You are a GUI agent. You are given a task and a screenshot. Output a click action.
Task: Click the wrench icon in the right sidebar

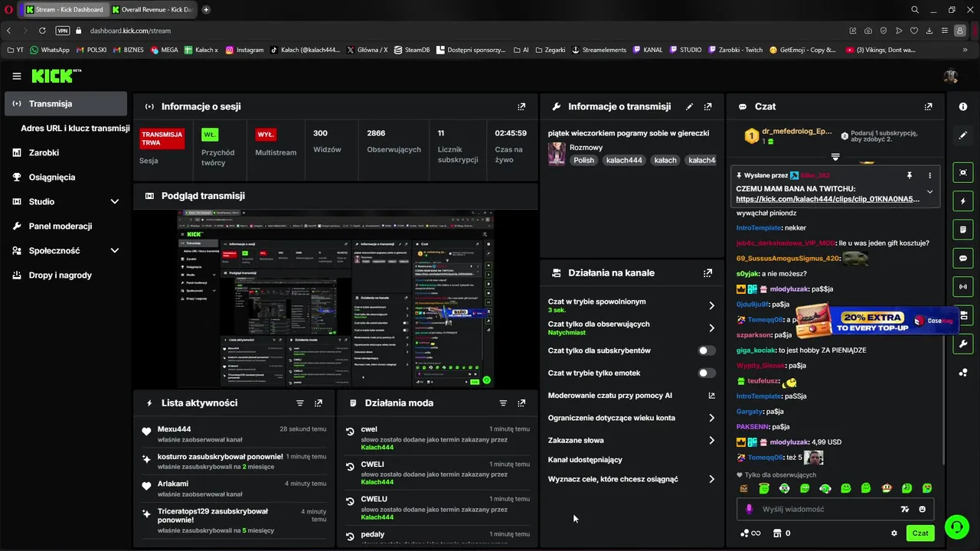click(x=963, y=344)
